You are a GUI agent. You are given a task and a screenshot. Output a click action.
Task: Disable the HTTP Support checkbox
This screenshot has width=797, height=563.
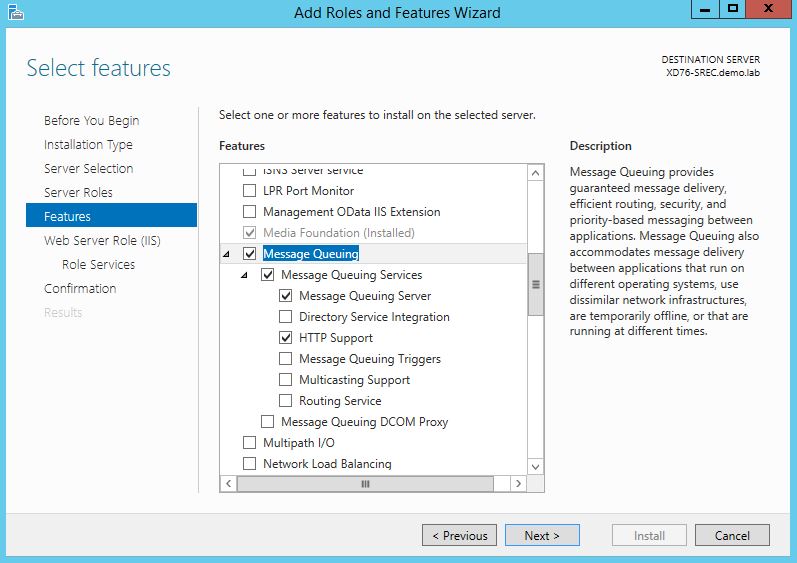(286, 338)
